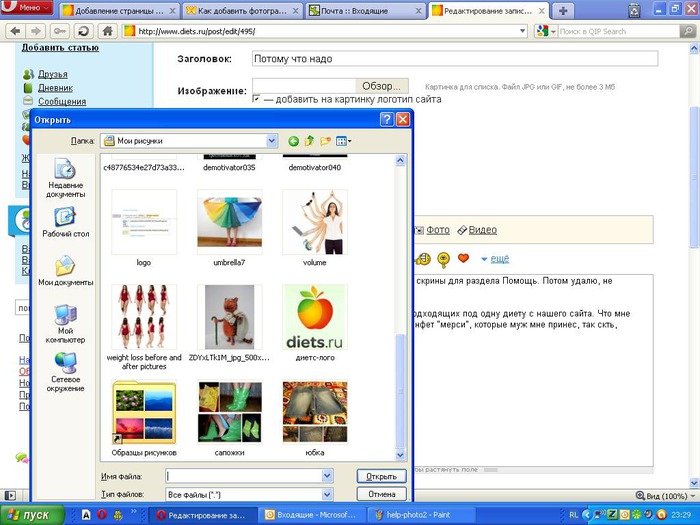Click the Открыть button
This screenshot has width=700, height=525.
click(382, 476)
